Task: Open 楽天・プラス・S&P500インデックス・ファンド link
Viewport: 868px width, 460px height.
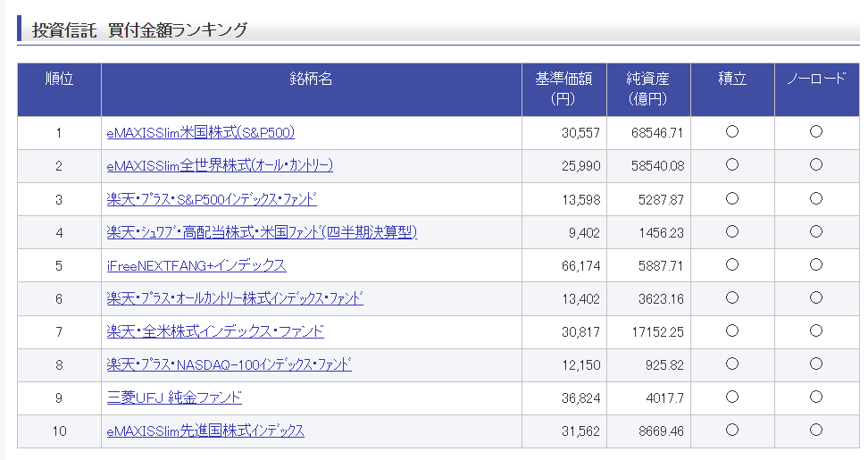Action: click(212, 199)
